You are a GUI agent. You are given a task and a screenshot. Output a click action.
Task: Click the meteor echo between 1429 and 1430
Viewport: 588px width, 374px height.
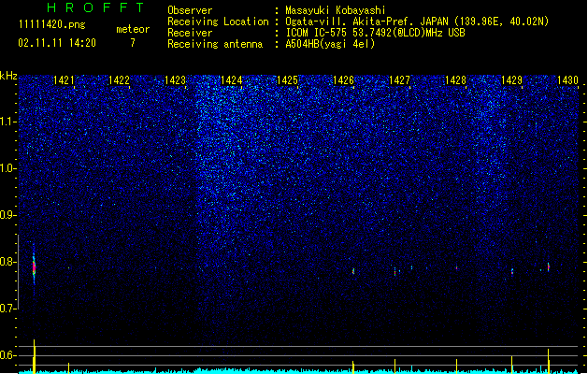click(x=548, y=266)
